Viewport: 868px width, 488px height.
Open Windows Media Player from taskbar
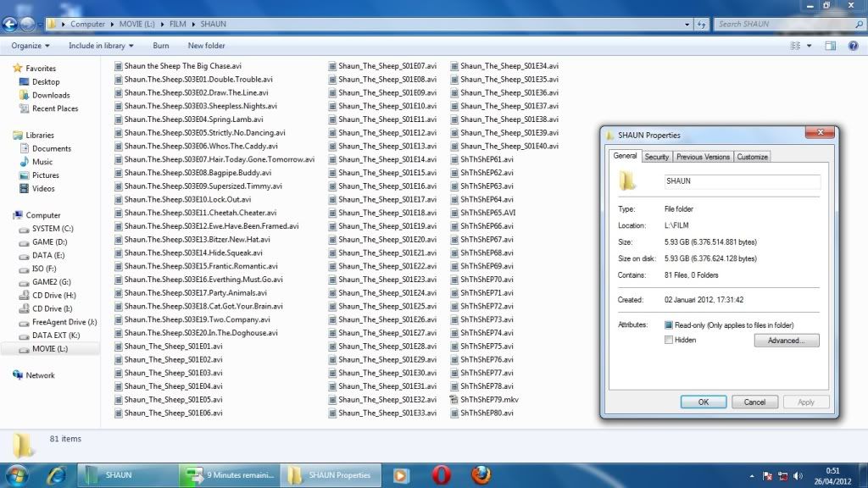click(x=400, y=475)
